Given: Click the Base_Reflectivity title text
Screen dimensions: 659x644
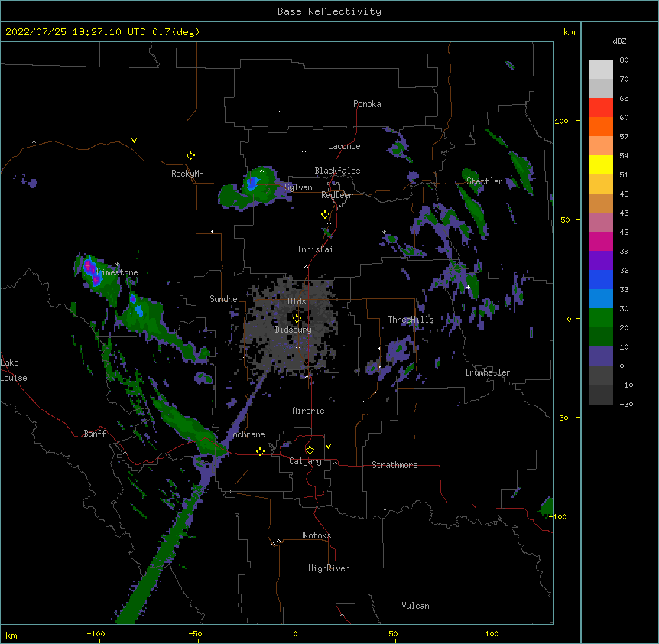Looking at the screenshot, I should click(329, 11).
